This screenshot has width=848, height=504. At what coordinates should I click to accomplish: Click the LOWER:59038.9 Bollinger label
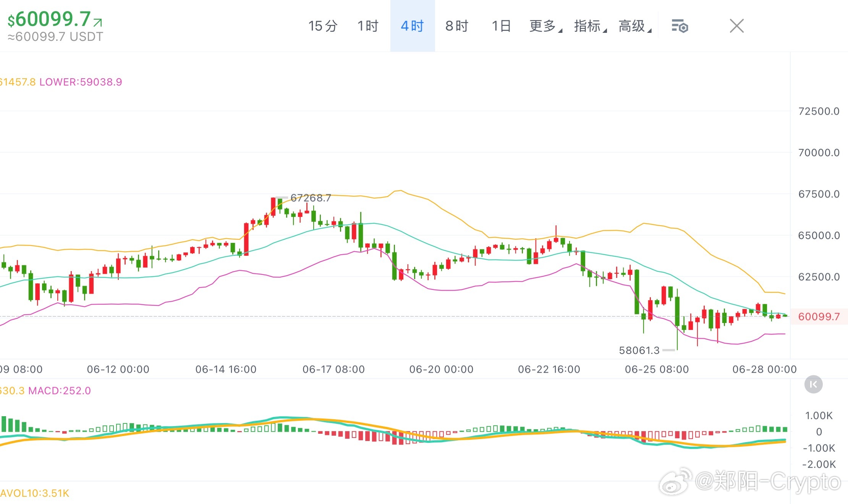point(81,82)
